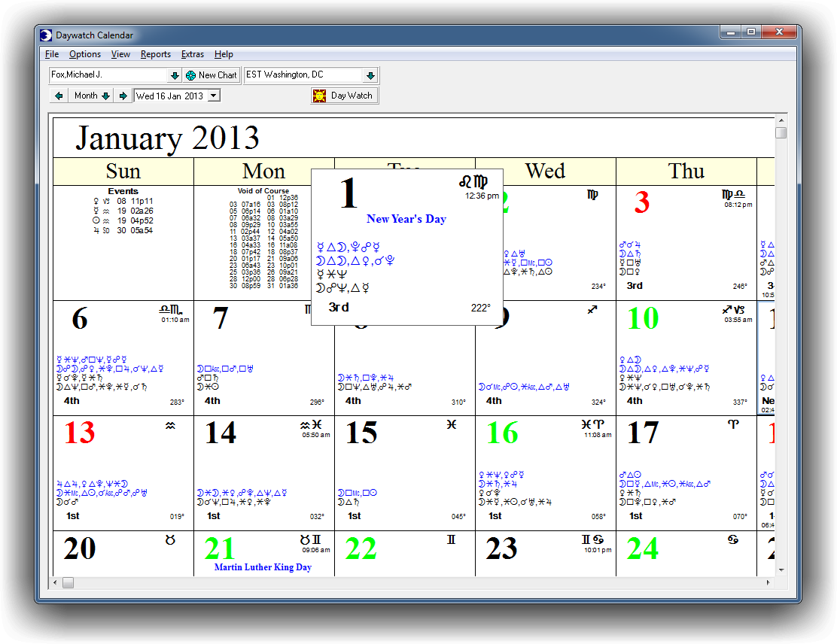Open the File menu
This screenshot has width=837, height=644.
point(52,54)
